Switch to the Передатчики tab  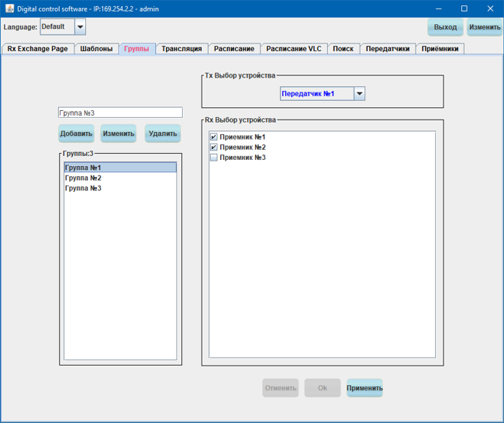point(387,49)
